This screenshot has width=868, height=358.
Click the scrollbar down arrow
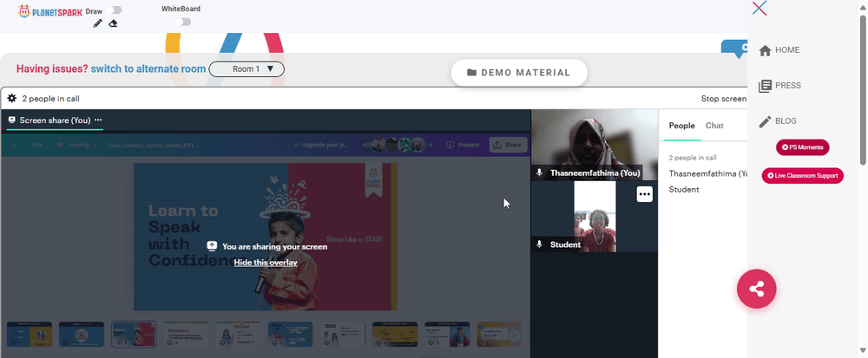pos(863,350)
